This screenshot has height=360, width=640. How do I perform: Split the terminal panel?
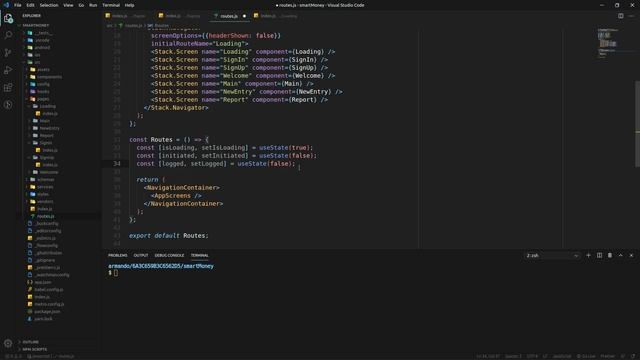click(599, 255)
